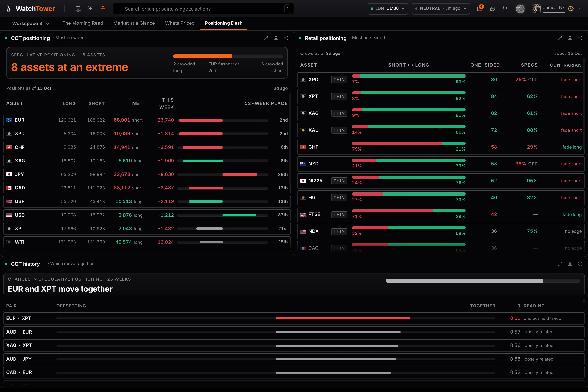Select the Positioning Desk tab
The image size is (588, 392).
[x=223, y=23]
